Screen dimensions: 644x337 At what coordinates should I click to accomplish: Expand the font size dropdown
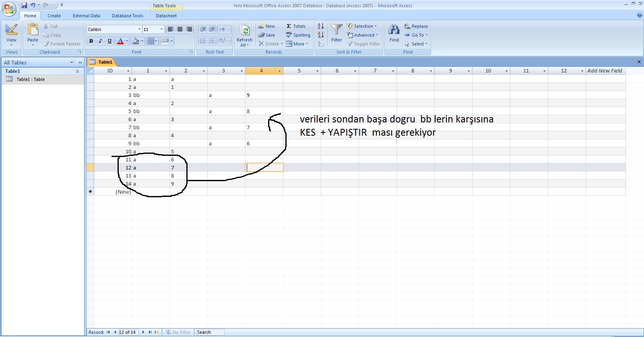coord(161,29)
